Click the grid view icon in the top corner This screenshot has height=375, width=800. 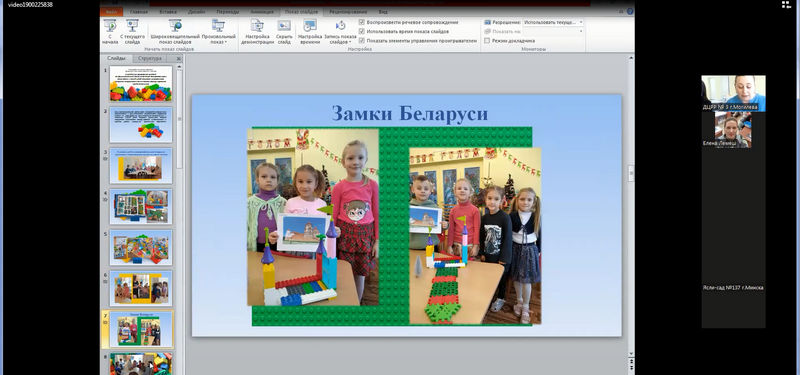(x=786, y=5)
